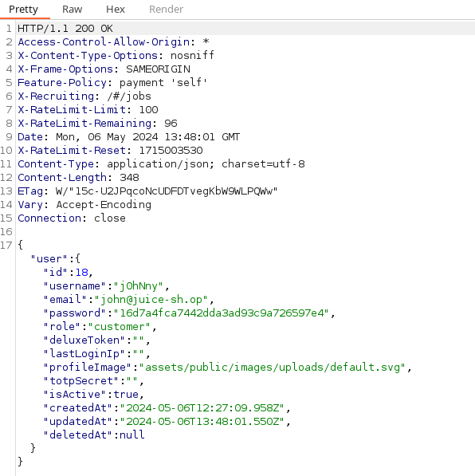Click the "updatedAt" JSON key
Screen dimensions: 475x476
click(77, 422)
